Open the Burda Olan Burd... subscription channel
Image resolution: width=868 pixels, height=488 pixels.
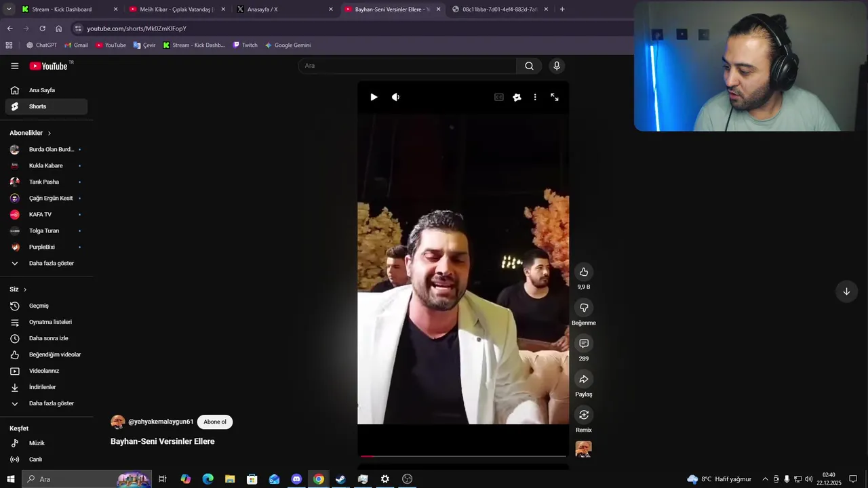click(x=46, y=149)
